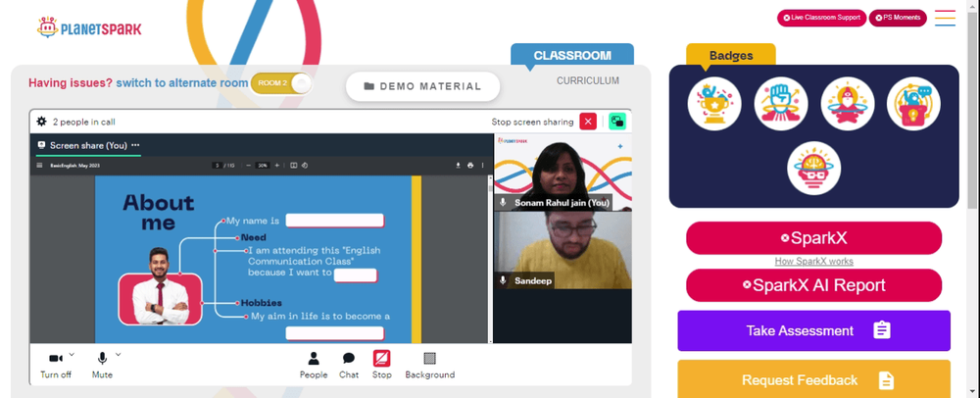980x398 pixels.
Task: Click Sonam Rahul jain microphone indicator
Action: (503, 203)
